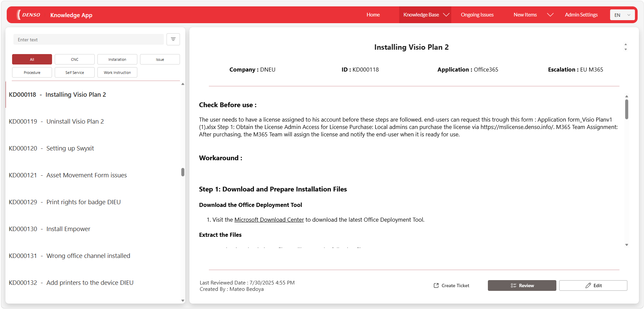
Task: Click the Escalation : EU M365 field
Action: click(576, 70)
